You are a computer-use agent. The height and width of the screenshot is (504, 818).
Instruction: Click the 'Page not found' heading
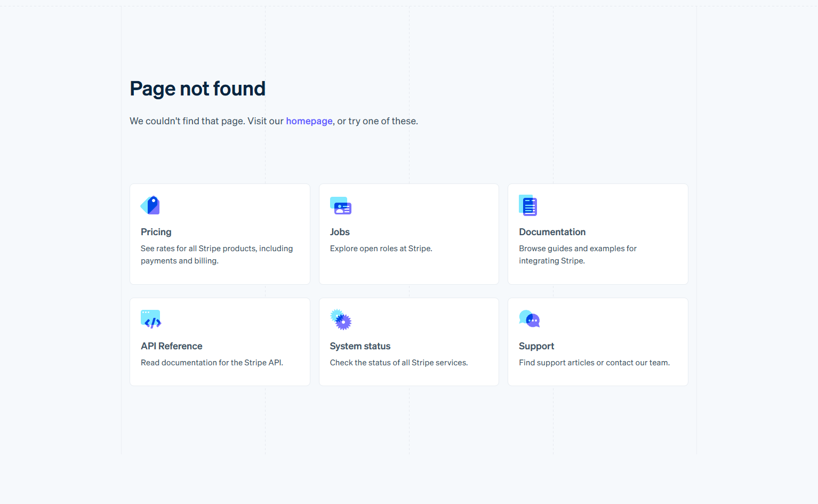point(198,89)
